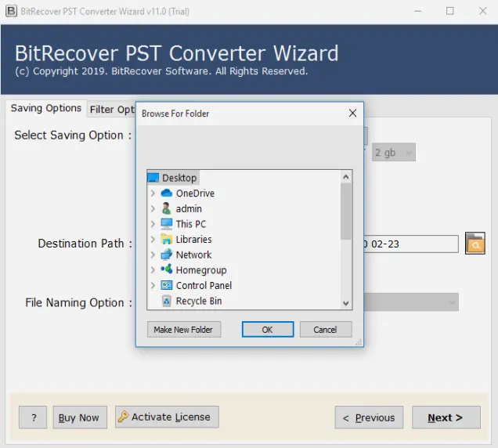
Task: Expand the This PC tree node
Action: [153, 224]
